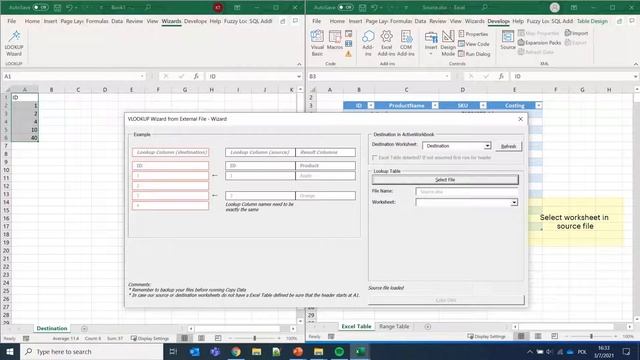Viewport: 640px width, 360px height.
Task: Click the macro security warning icon
Action: coord(348,53)
